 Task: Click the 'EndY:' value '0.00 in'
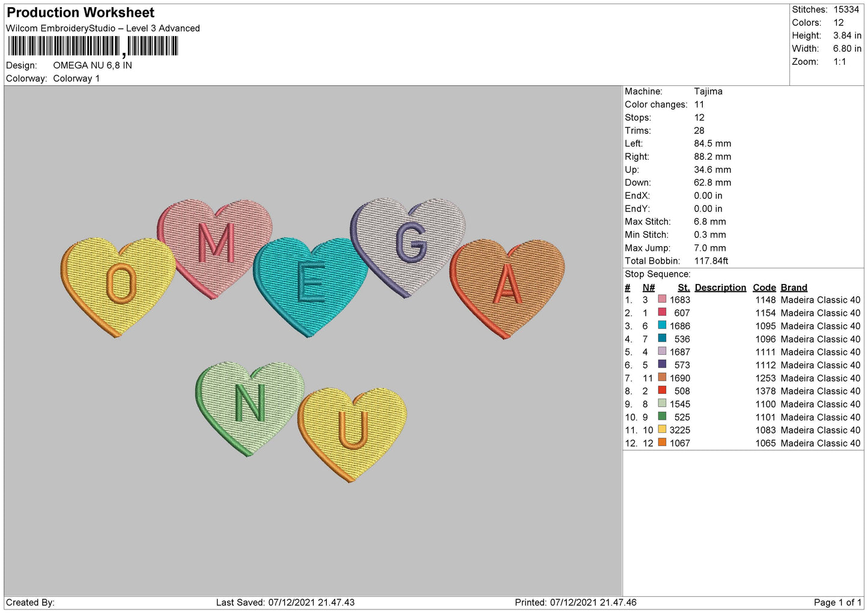[x=708, y=209]
